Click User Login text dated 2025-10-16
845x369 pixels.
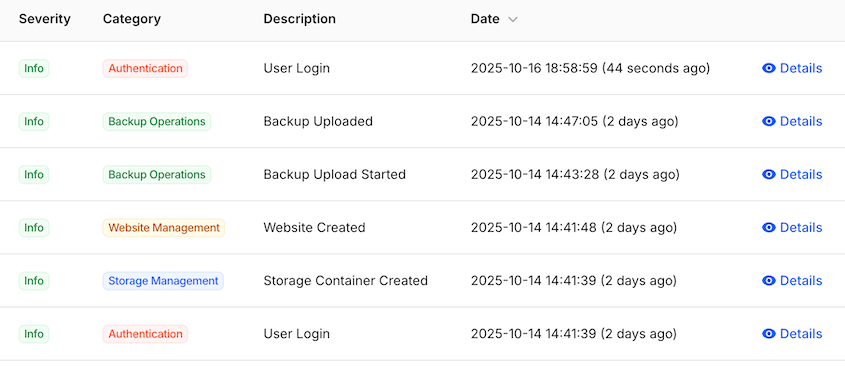point(296,68)
